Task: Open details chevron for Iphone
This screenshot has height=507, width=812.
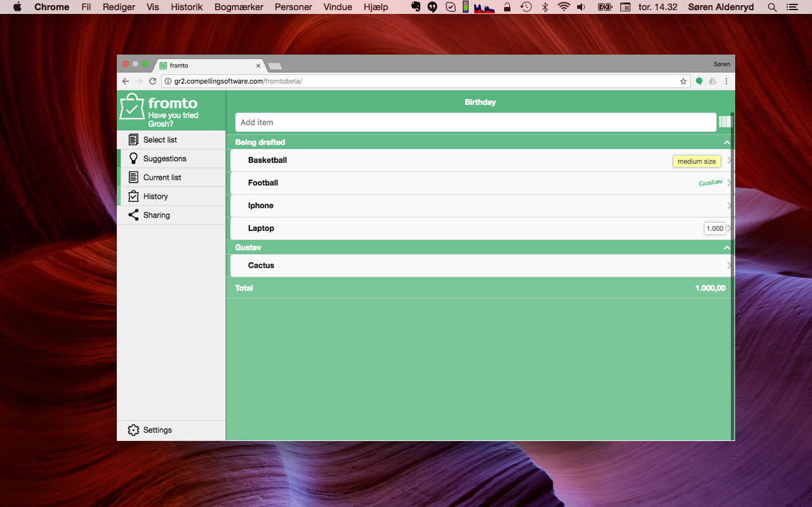Action: click(x=729, y=206)
